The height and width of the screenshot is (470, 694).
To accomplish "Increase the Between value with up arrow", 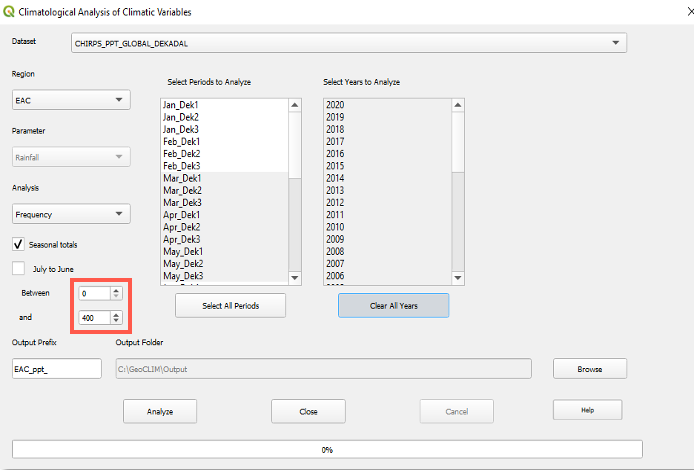I will pos(117,290).
